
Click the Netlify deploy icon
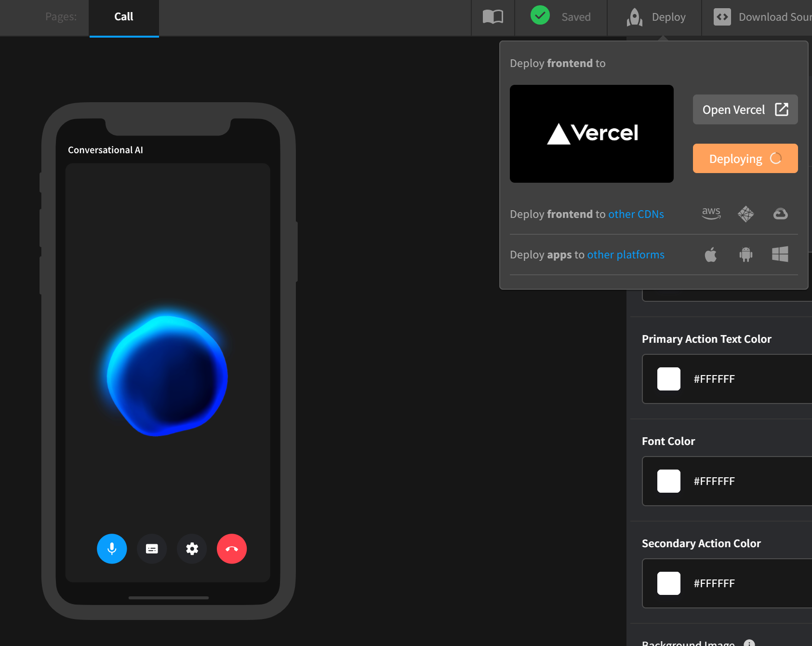745,214
